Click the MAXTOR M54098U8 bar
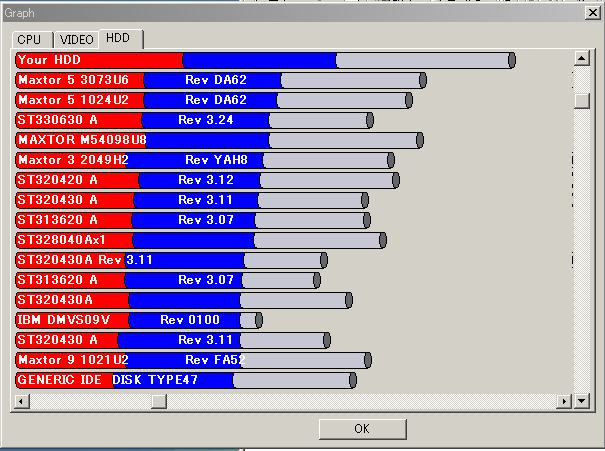The height and width of the screenshot is (451, 605). tap(220, 140)
